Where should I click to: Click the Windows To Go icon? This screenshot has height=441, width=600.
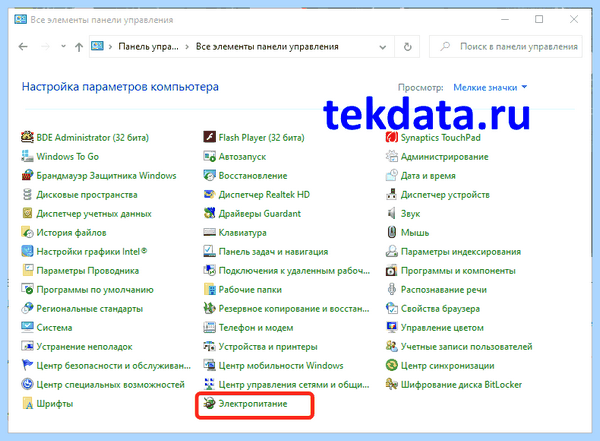(27, 156)
